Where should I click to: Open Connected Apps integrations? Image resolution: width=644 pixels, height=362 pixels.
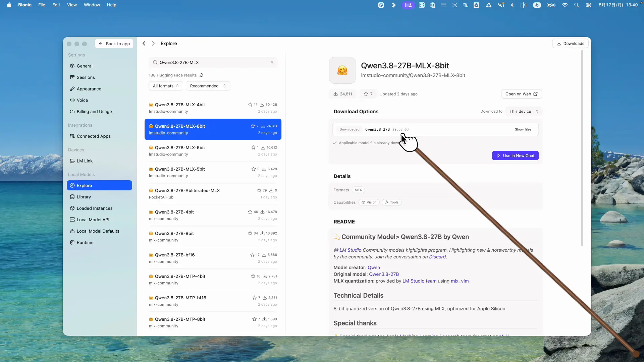[99, 136]
